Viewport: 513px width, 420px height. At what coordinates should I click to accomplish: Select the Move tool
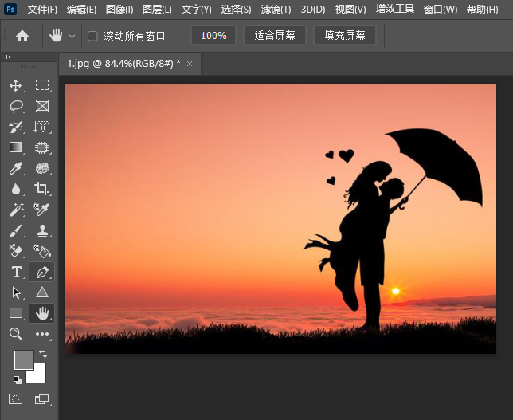[16, 86]
